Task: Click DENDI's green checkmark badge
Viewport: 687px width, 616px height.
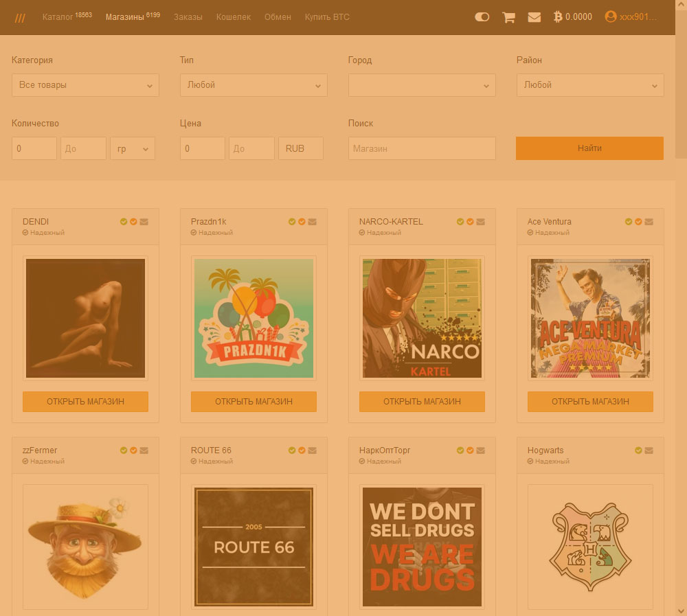Action: coord(124,222)
